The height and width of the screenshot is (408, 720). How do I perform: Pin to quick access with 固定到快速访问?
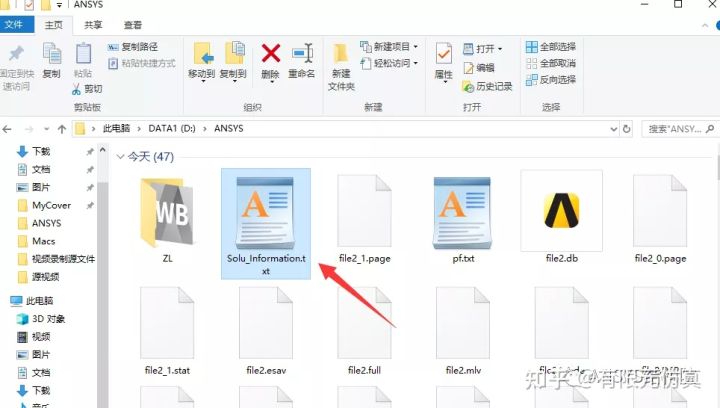[16, 68]
